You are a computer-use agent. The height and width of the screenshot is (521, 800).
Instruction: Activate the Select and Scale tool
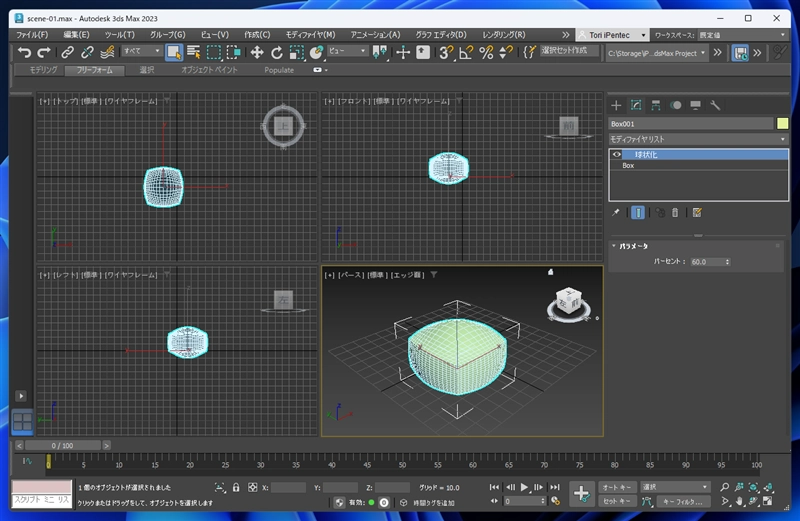click(296, 52)
